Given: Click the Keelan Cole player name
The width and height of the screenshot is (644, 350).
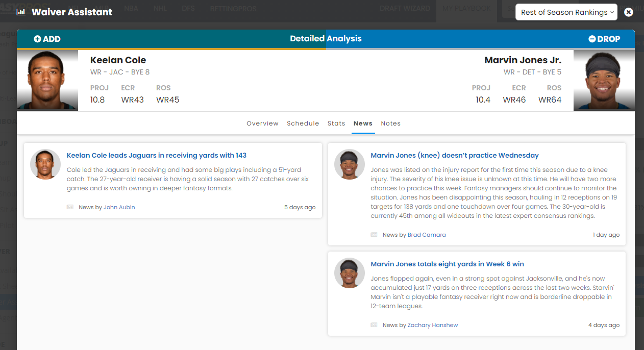Looking at the screenshot, I should (x=118, y=60).
